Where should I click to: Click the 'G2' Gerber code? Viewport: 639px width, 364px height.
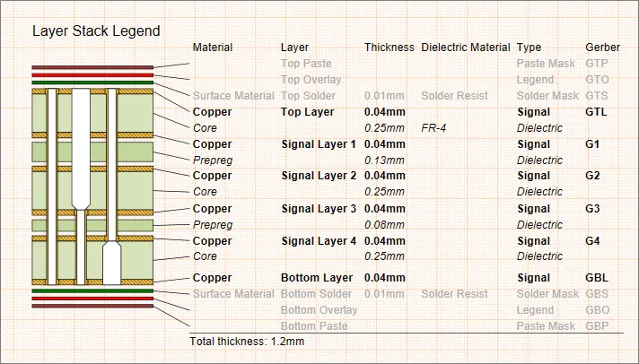592,176
